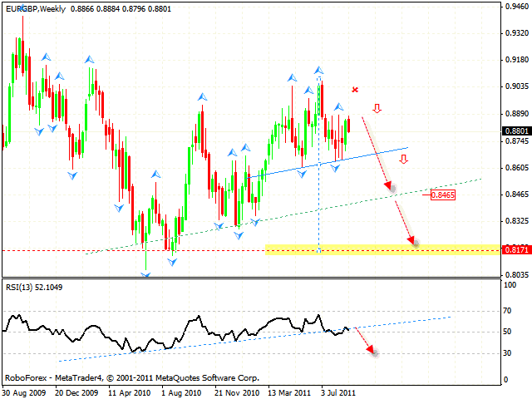This screenshot has height=399, width=532.
Task: Select the lower red hollow down-arrow marker
Action: 403,159
